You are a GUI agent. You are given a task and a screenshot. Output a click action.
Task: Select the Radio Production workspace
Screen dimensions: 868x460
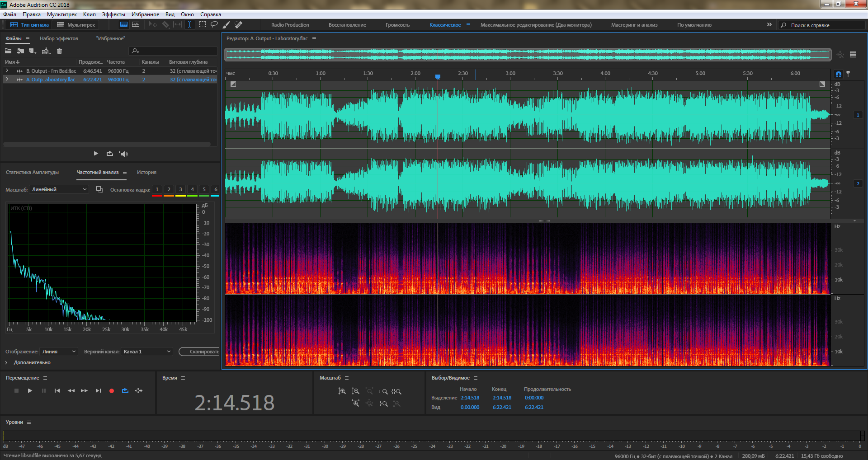coord(290,25)
